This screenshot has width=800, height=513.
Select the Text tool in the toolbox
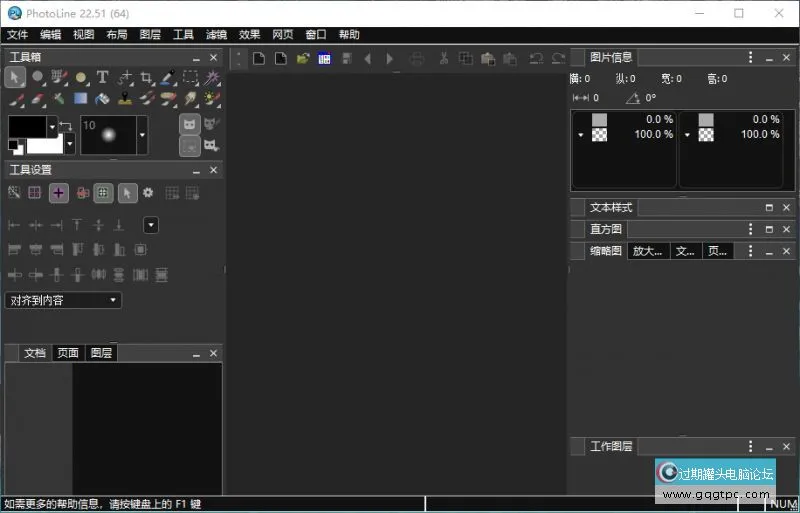[x=102, y=77]
